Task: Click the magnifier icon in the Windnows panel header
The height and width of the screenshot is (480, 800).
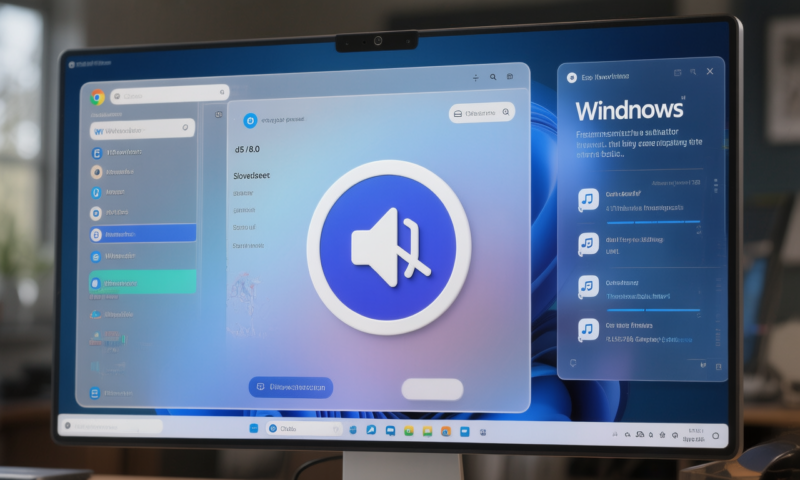Action: coord(693,72)
